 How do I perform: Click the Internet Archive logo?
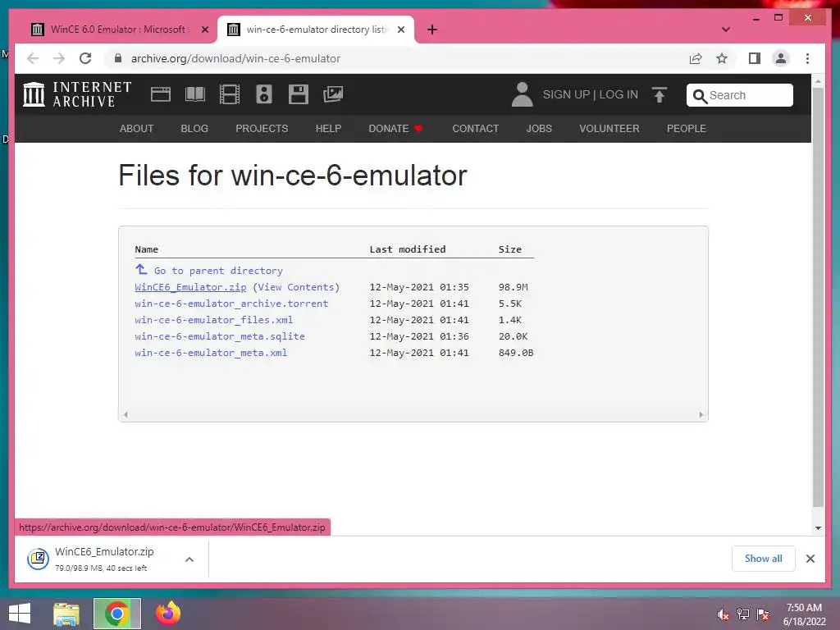point(77,94)
